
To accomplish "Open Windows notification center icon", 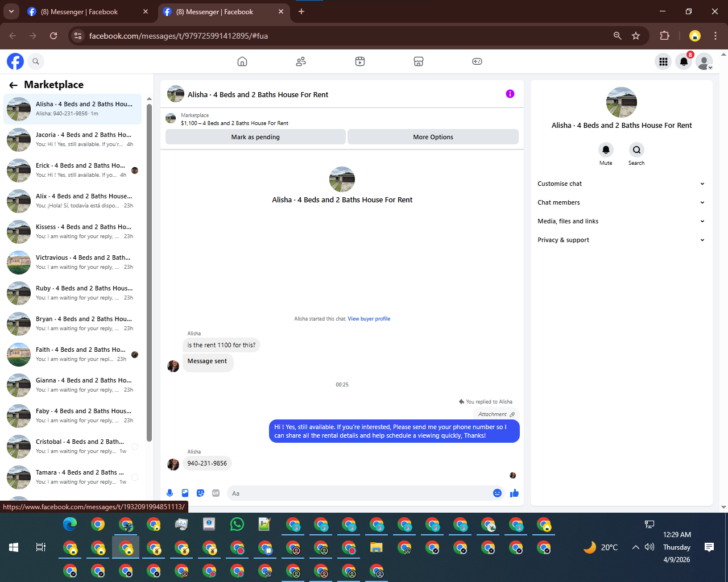I will 709,547.
